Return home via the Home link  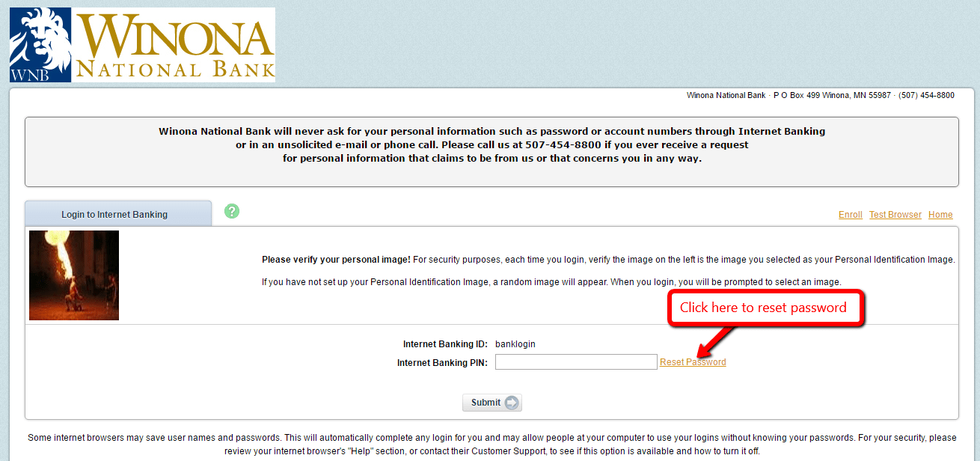point(940,214)
